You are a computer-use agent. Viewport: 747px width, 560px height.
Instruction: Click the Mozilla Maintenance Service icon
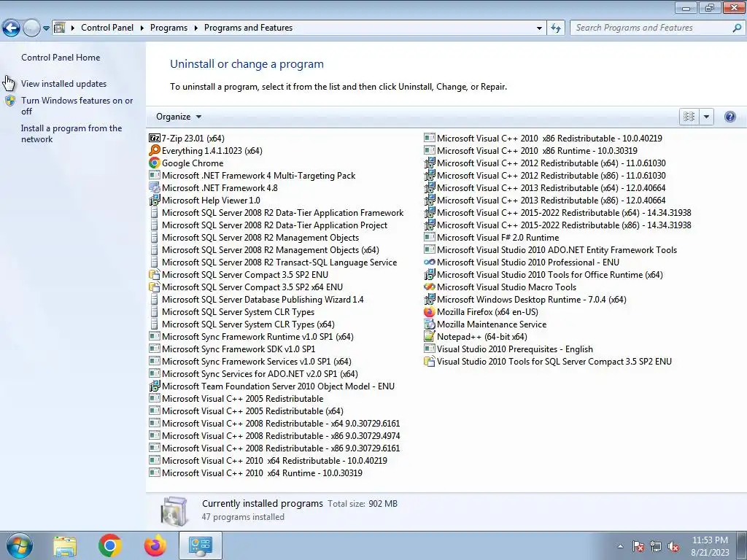429,324
